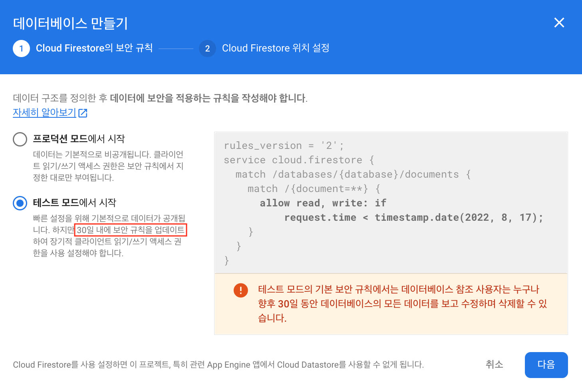Viewport: 582px width, 392px height.
Task: Click the 테스트 모드에서 시작 label
Action: click(74, 203)
